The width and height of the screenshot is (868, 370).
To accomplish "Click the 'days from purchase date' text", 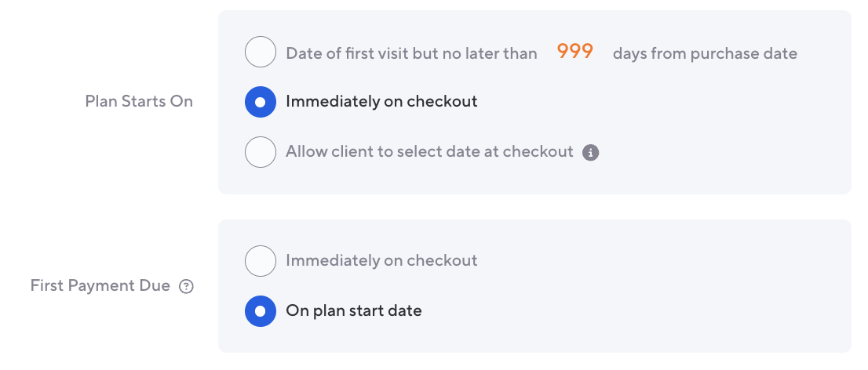I will pos(705,53).
